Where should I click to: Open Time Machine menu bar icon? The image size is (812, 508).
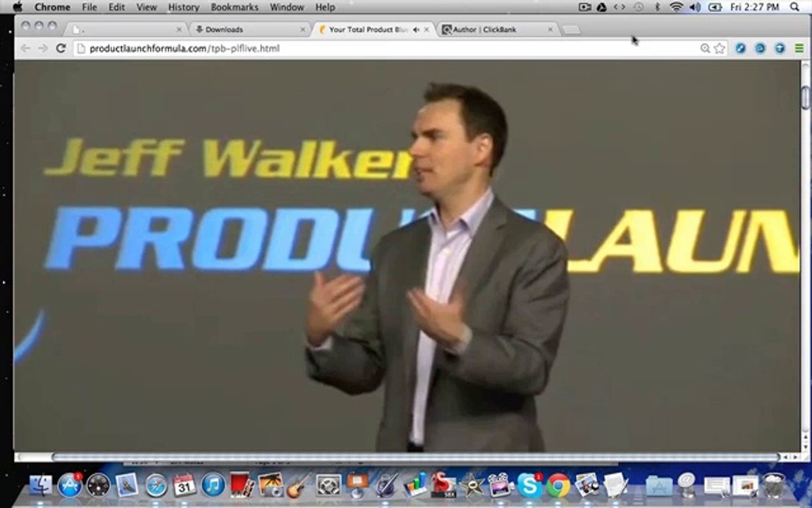639,7
